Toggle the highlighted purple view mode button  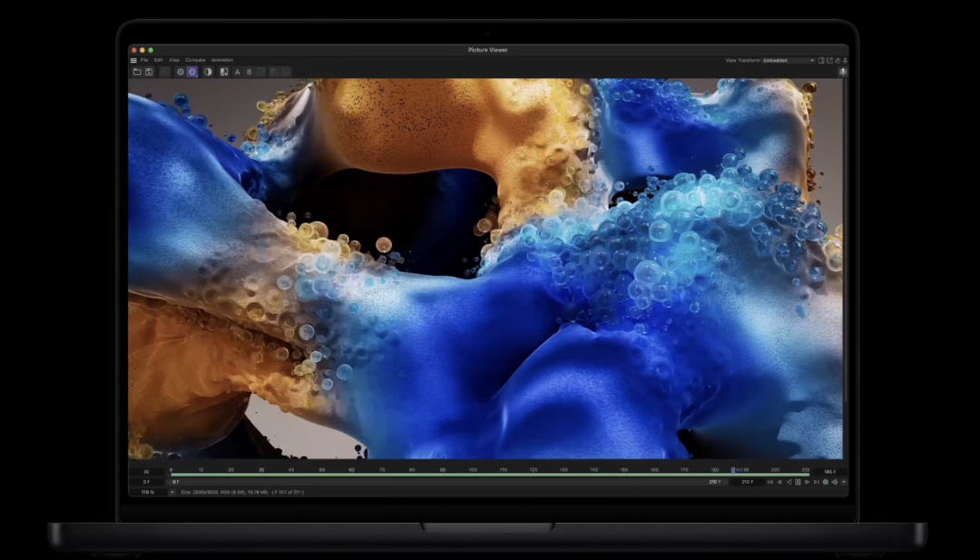pyautogui.click(x=192, y=72)
